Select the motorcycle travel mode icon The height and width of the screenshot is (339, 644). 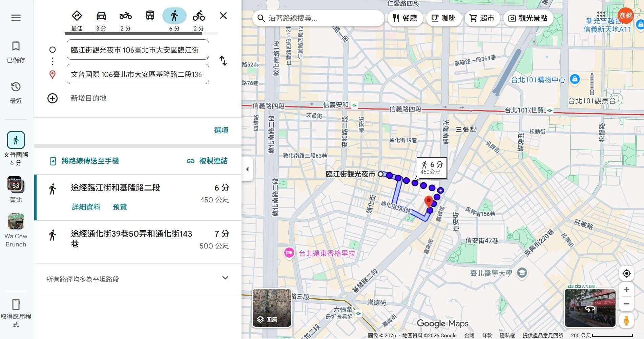click(x=125, y=16)
